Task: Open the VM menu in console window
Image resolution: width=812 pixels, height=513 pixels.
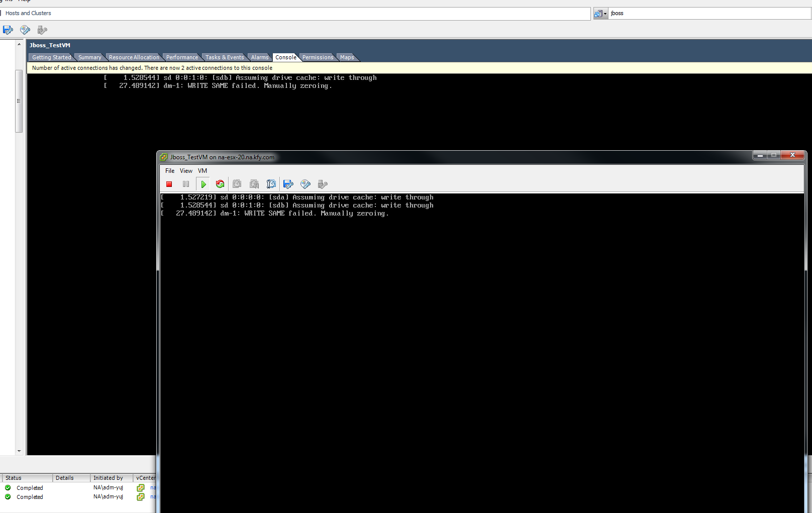Action: click(x=202, y=171)
